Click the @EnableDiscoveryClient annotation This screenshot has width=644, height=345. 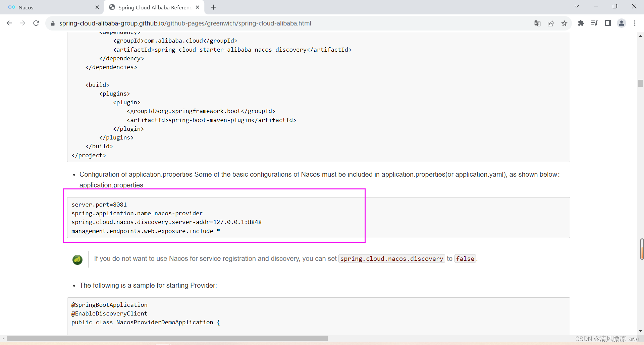[109, 313]
